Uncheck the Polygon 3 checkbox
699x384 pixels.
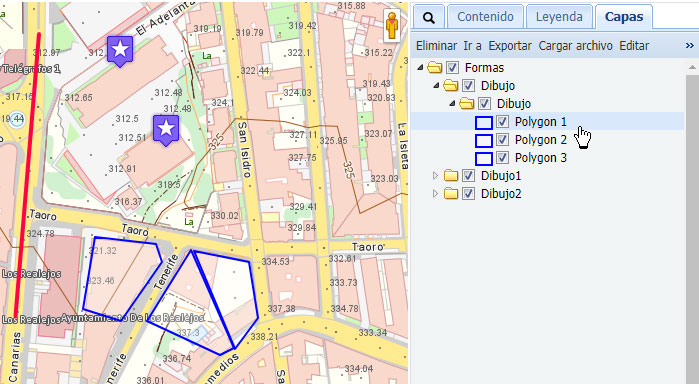(x=502, y=157)
